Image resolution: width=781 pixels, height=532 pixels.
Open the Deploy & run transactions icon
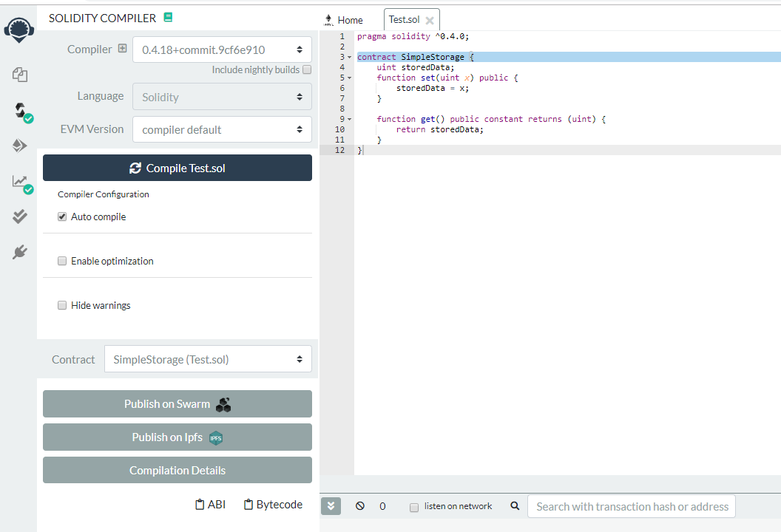tap(19, 146)
